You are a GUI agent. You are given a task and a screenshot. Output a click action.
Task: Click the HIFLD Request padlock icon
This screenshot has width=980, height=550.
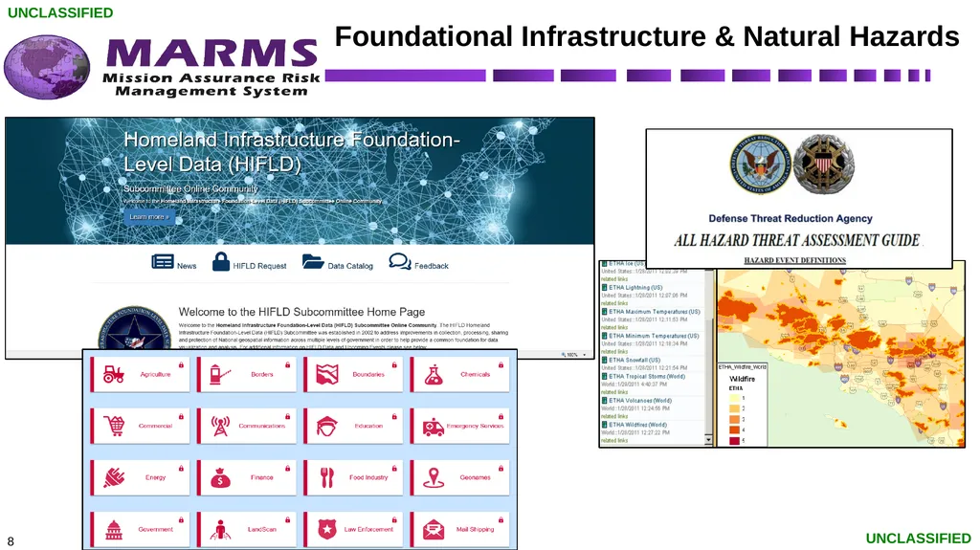point(221,261)
